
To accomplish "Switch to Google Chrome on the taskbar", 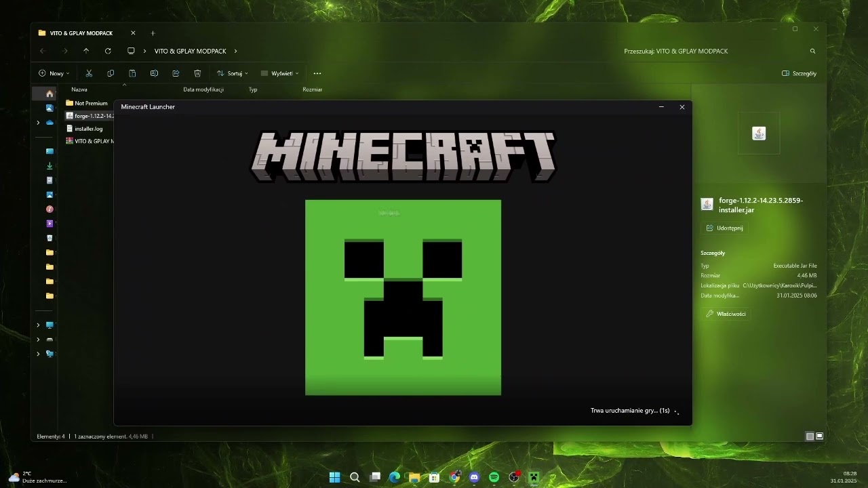I will (454, 477).
